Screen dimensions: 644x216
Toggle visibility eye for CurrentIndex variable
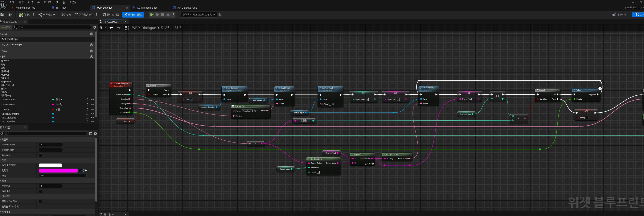click(x=92, y=100)
